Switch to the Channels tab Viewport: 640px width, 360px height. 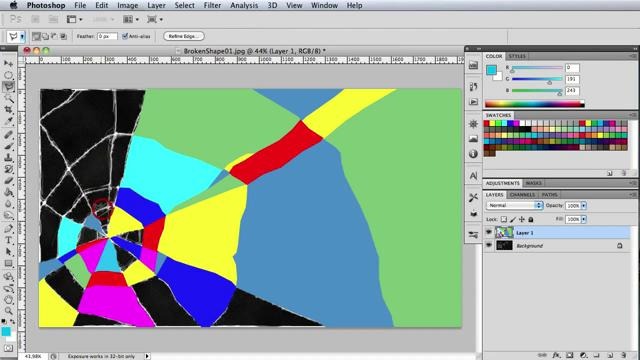click(x=522, y=195)
